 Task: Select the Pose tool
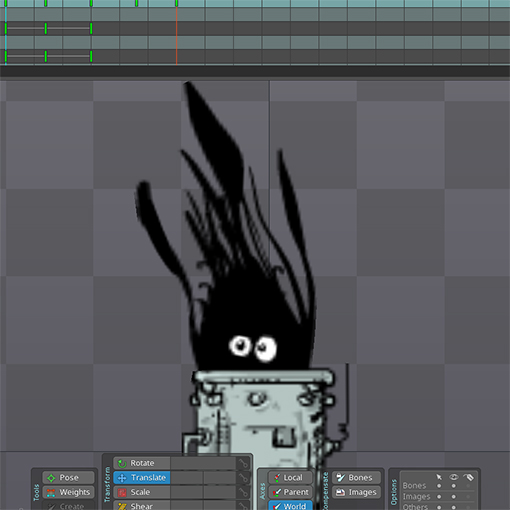(68, 477)
